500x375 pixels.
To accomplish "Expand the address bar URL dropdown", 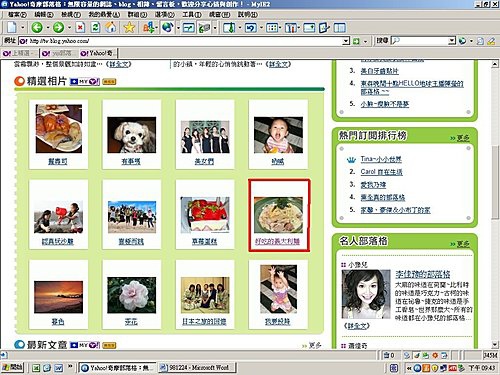I will click(x=346, y=41).
